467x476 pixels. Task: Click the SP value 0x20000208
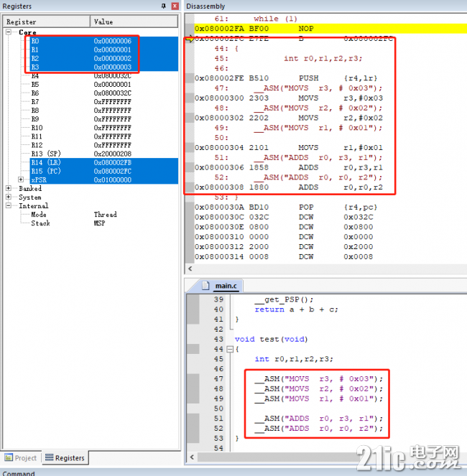tap(112, 154)
